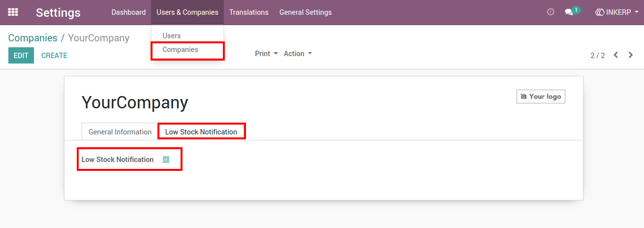Go to the previous company record arrow
This screenshot has width=644, height=228.
615,55
